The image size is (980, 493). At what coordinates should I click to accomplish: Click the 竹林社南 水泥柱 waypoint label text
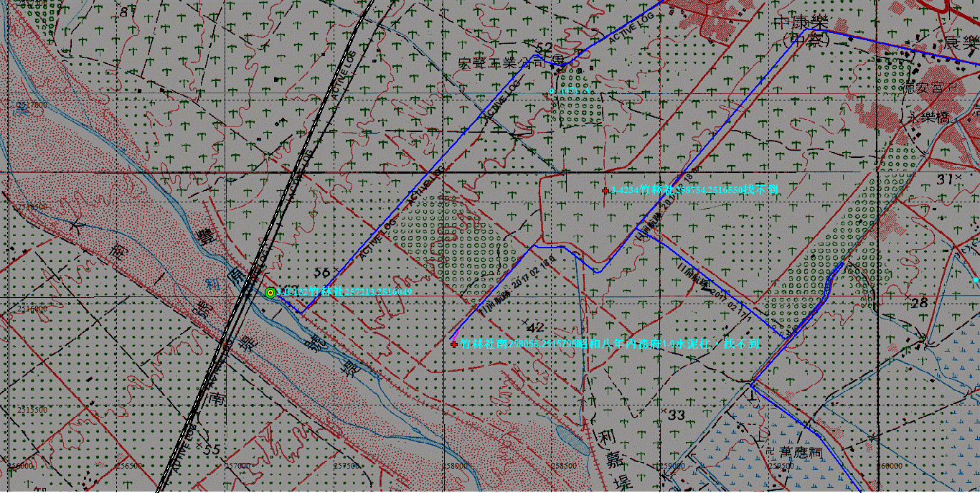pos(610,344)
